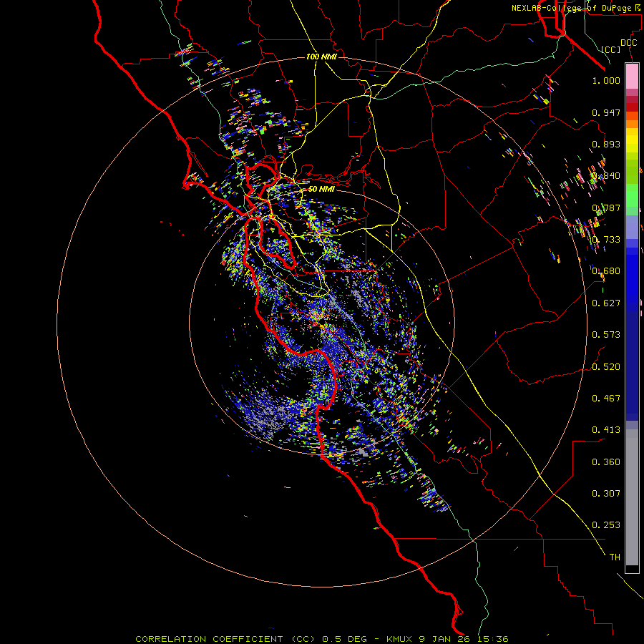Click the 100 NMI range ring label
The width and height of the screenshot is (644, 644).
pos(321,57)
